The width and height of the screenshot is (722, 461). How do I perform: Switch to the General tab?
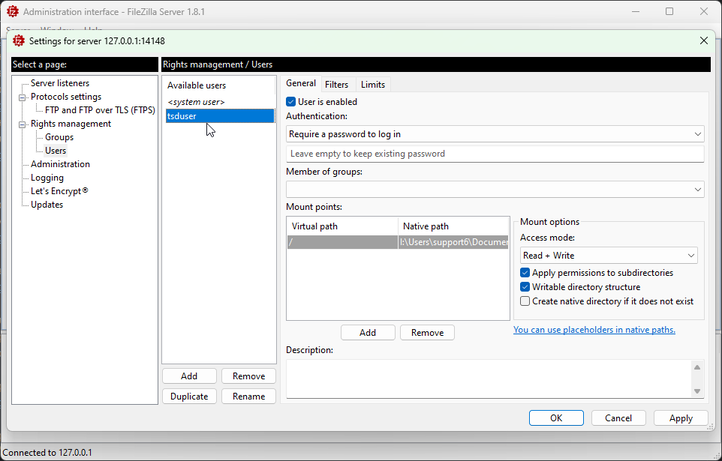click(x=301, y=83)
